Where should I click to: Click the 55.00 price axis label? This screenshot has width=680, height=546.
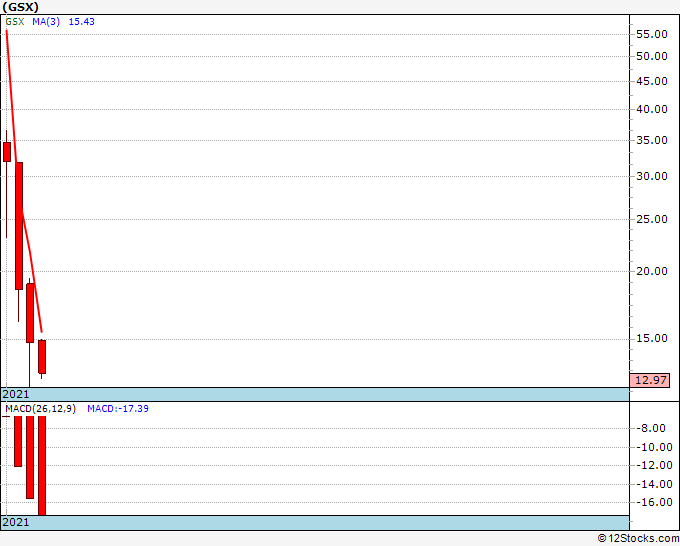click(651, 34)
